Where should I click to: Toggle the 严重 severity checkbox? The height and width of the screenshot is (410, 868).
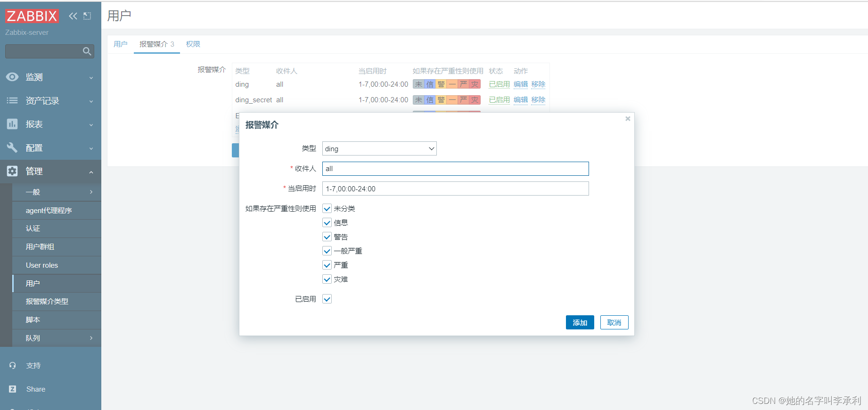coord(327,265)
